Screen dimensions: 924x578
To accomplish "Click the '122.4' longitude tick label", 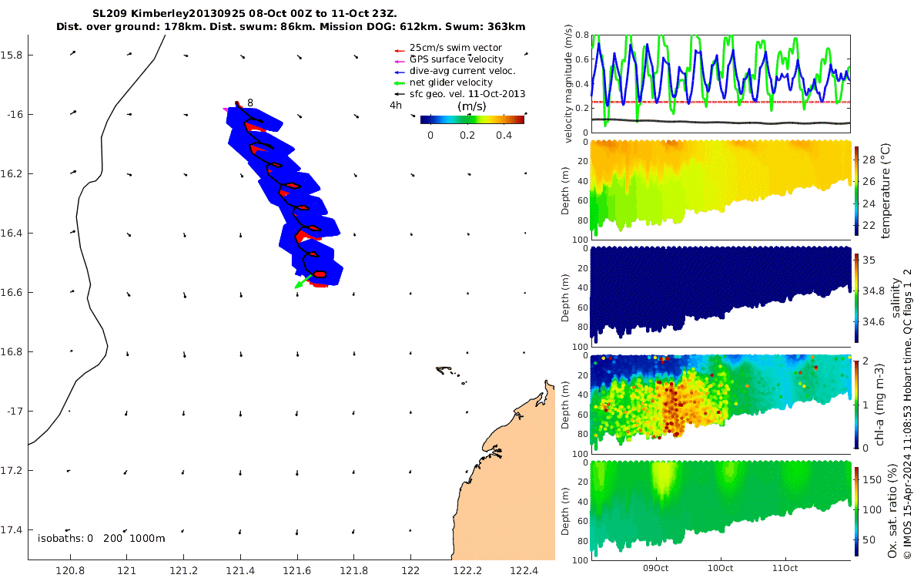I will [524, 571].
